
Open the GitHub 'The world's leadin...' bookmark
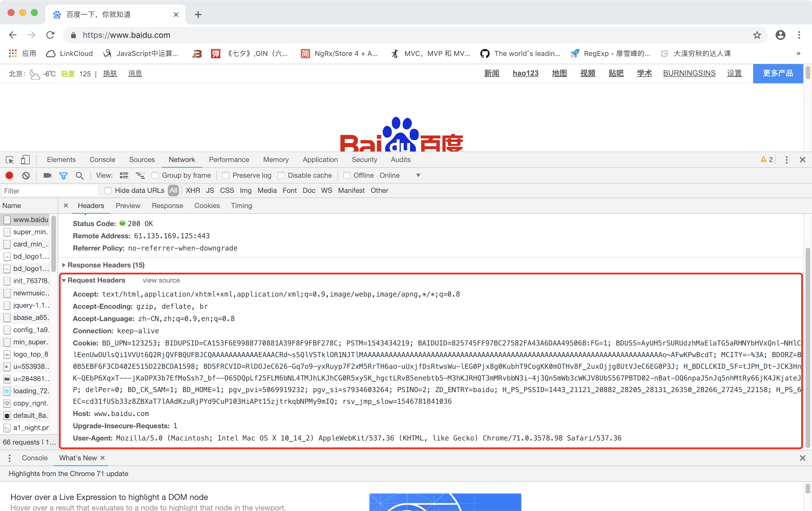click(x=520, y=53)
